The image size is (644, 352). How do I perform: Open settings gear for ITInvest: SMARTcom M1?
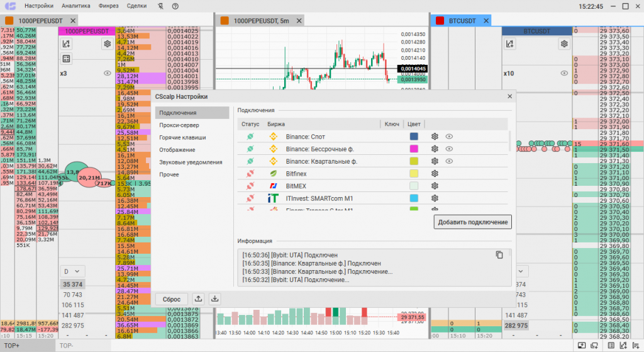pyautogui.click(x=435, y=198)
